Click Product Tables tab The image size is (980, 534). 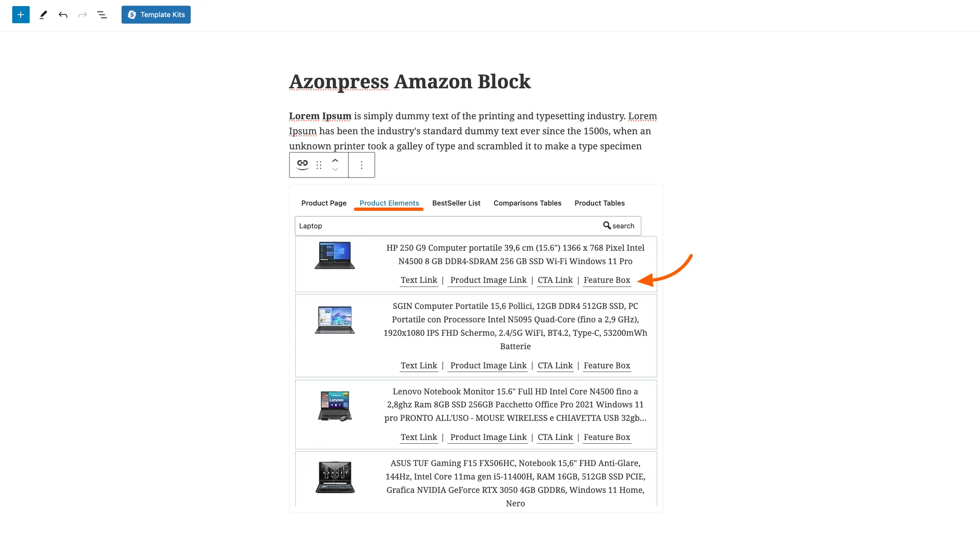pyautogui.click(x=599, y=203)
